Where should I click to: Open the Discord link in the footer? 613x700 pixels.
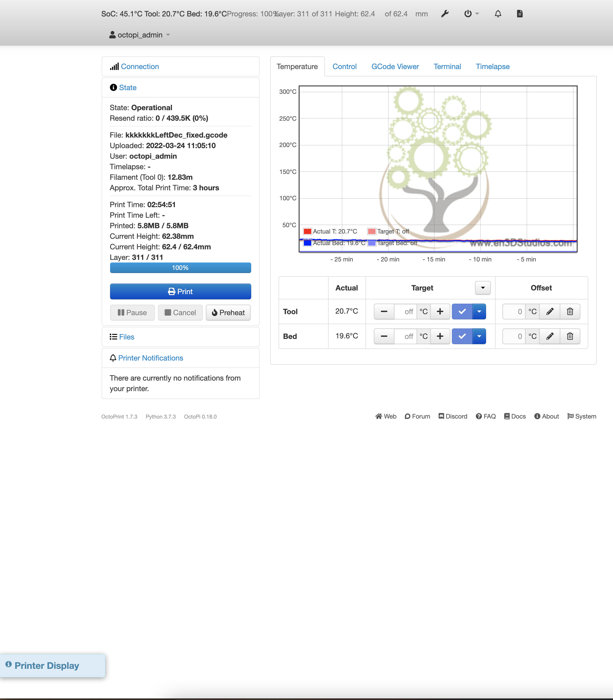[453, 416]
